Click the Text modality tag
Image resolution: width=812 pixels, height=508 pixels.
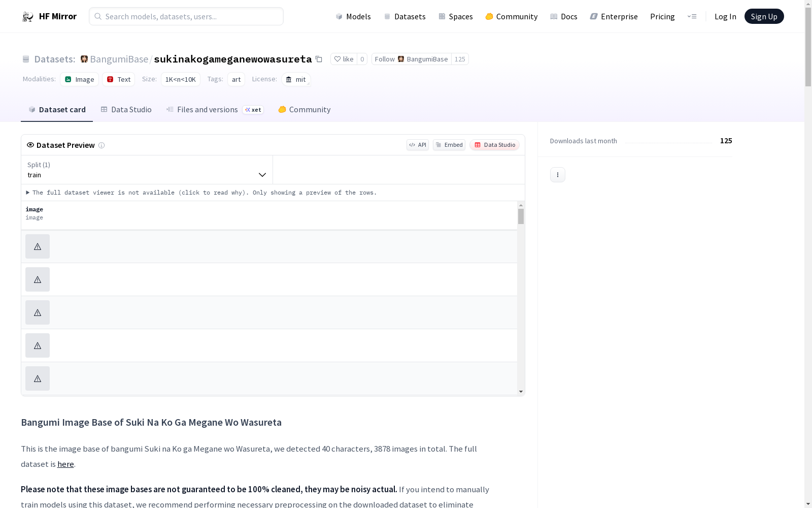coord(118,79)
